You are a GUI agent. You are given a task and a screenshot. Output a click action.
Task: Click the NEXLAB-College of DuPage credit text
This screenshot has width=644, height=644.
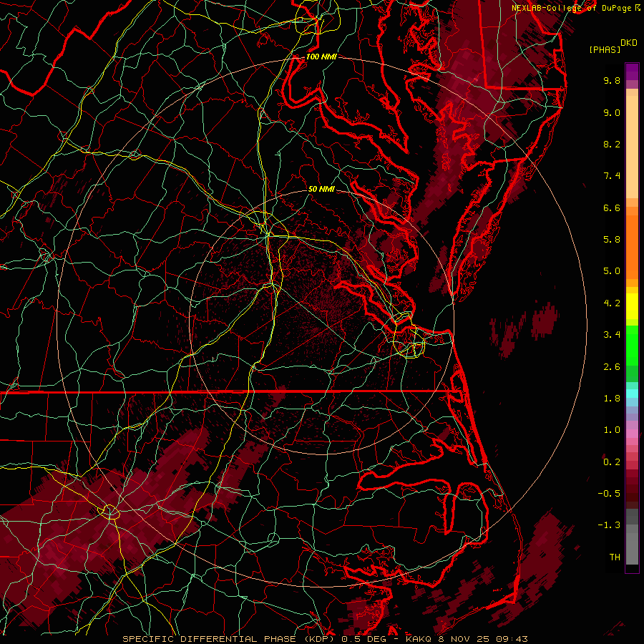572,8
